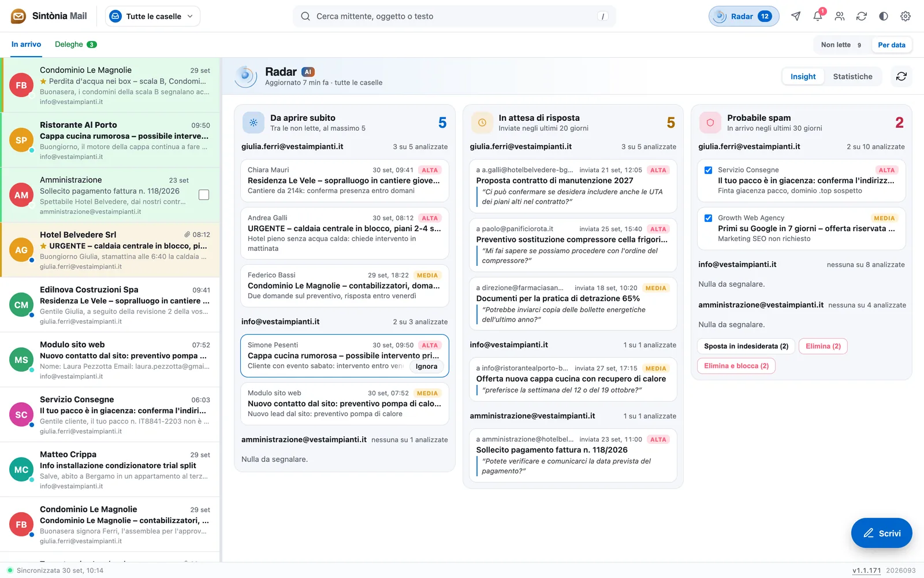
Task: Click the FB avatar of Perdita d'acqua message
Action: 21,85
